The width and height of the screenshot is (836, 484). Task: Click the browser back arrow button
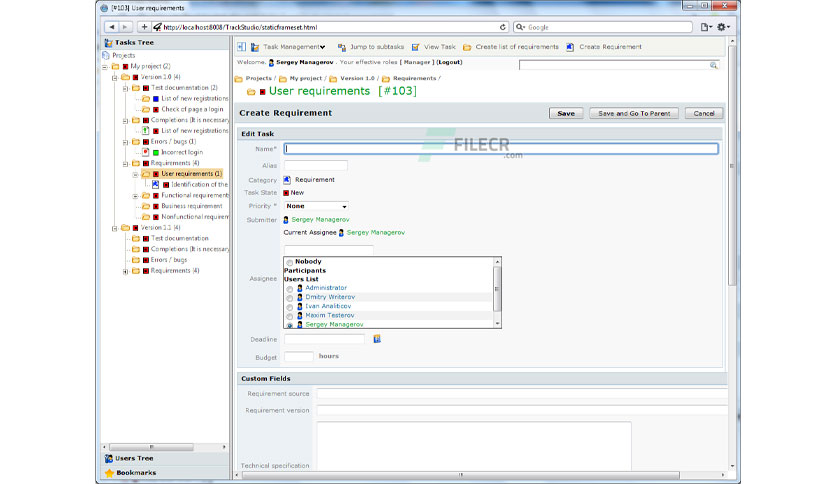(111, 27)
